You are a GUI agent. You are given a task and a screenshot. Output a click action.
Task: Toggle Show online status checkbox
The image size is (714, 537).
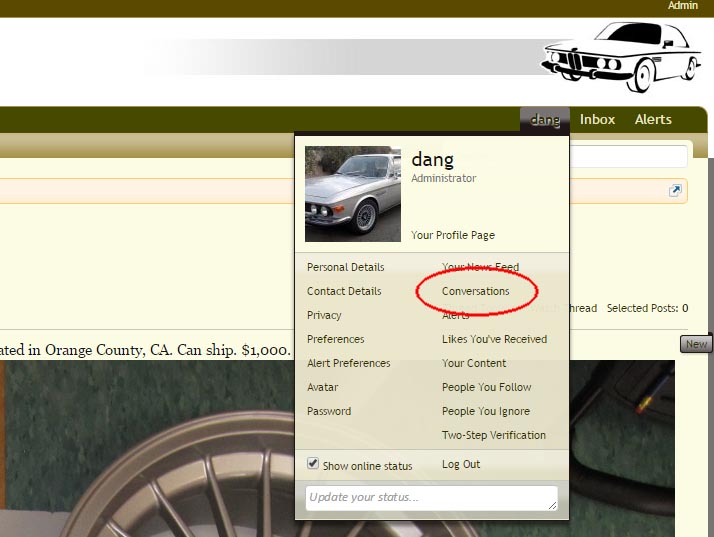click(x=313, y=464)
